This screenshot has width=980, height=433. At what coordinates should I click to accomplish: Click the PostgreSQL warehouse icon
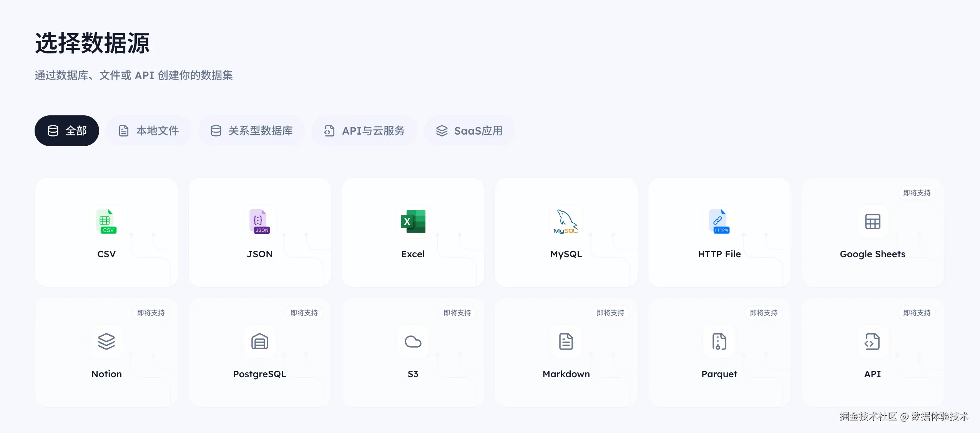260,341
